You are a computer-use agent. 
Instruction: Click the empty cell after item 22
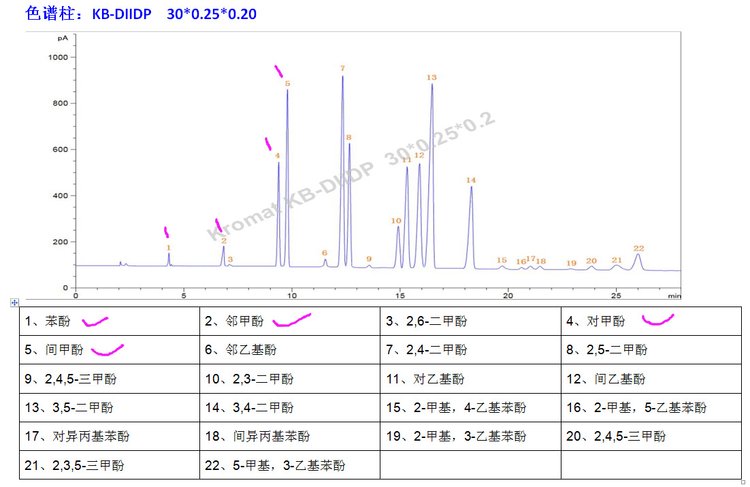pos(470,466)
